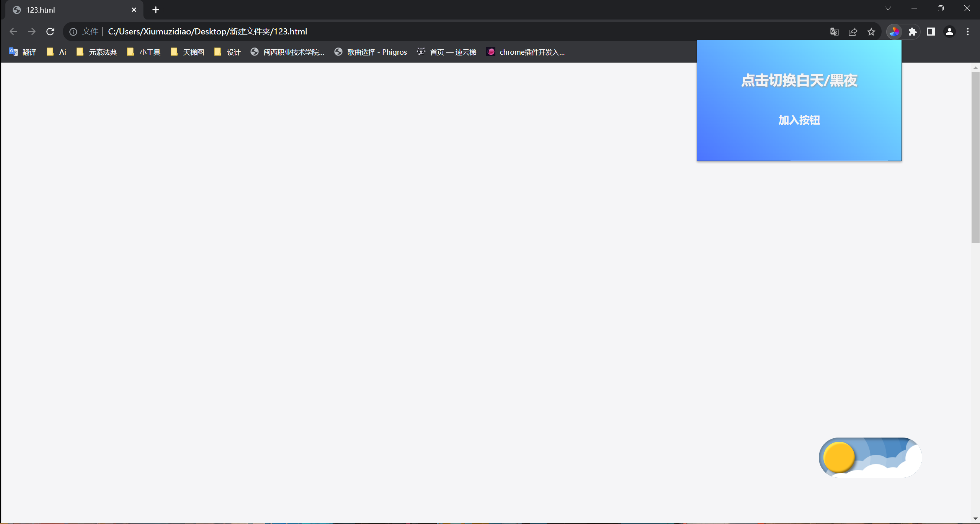Viewport: 980px width, 524px height.
Task: Expand the tab search chevron
Action: coord(888,8)
